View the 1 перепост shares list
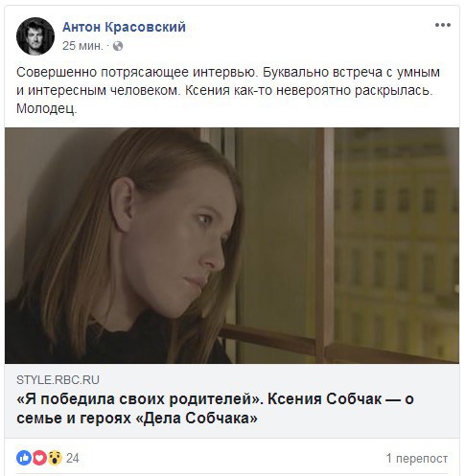The image size is (465, 476). [417, 459]
